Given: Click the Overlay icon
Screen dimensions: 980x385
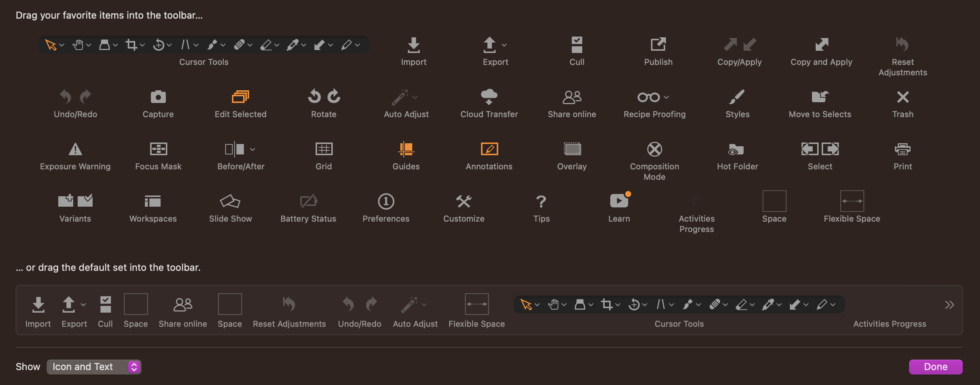Looking at the screenshot, I should [x=572, y=148].
